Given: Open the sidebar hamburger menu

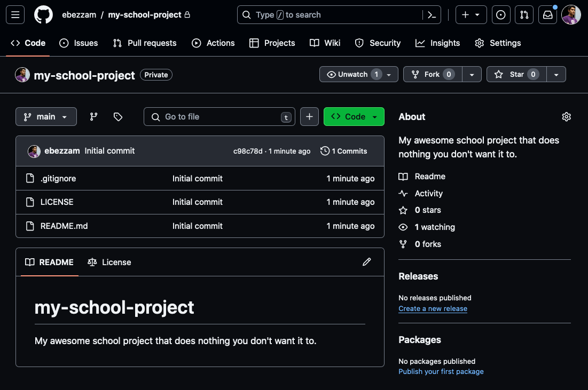Looking at the screenshot, I should 14,14.
